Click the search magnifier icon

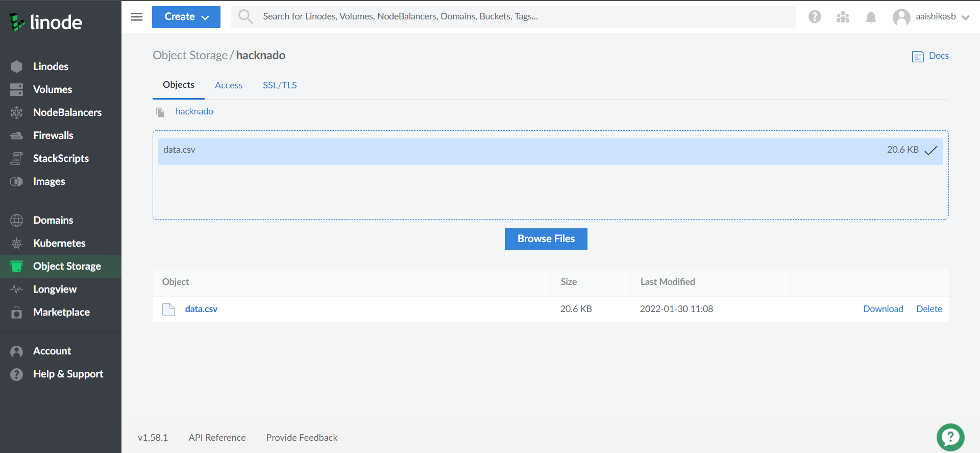[246, 16]
